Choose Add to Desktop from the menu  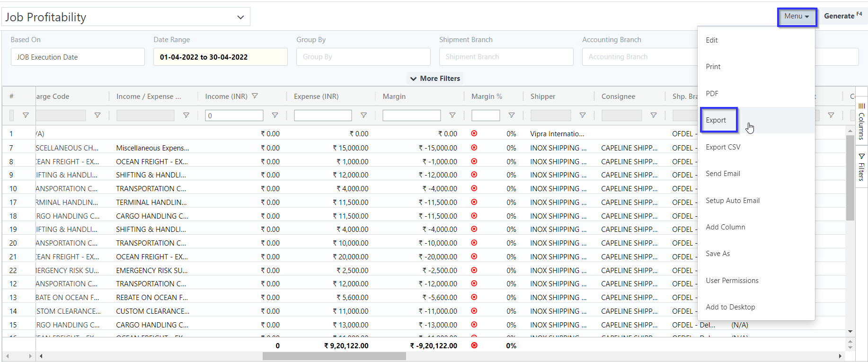756,307
